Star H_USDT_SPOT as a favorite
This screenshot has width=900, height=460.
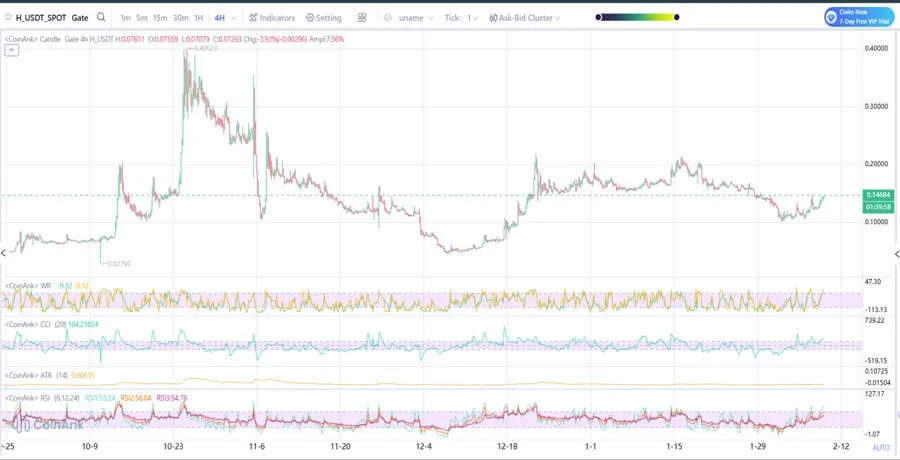tap(7, 17)
